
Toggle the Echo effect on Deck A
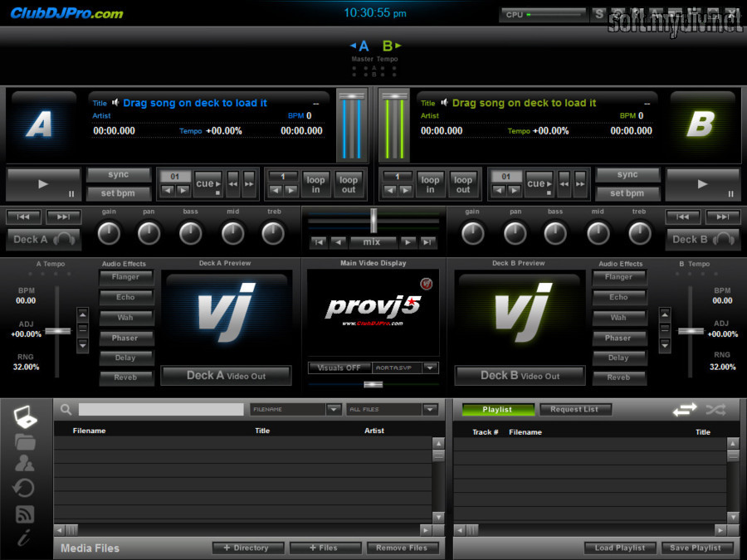coord(126,297)
